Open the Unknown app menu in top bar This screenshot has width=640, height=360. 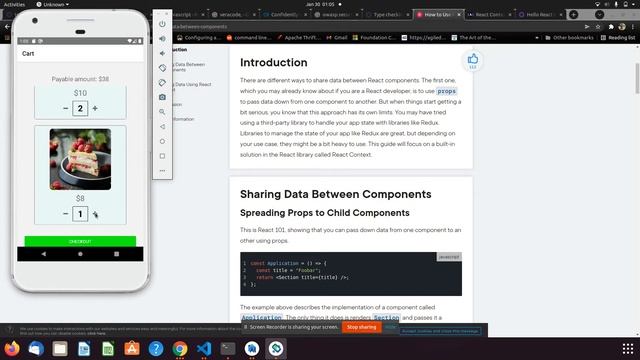pyautogui.click(x=53, y=4)
